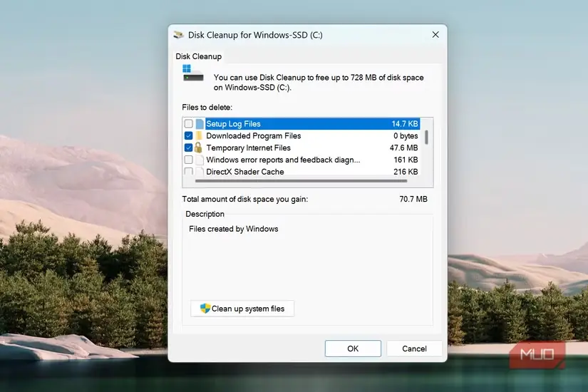Click the Files created by Windows description

point(234,229)
